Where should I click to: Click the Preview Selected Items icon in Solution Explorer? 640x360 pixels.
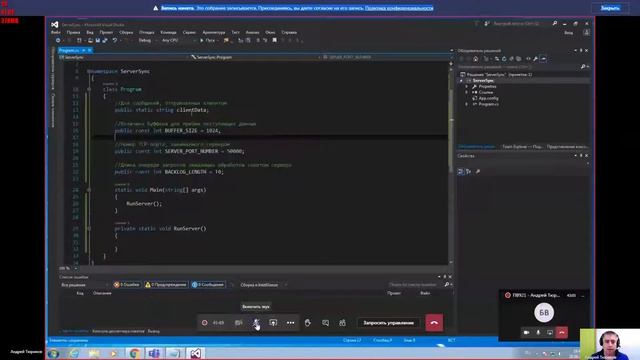point(543,59)
